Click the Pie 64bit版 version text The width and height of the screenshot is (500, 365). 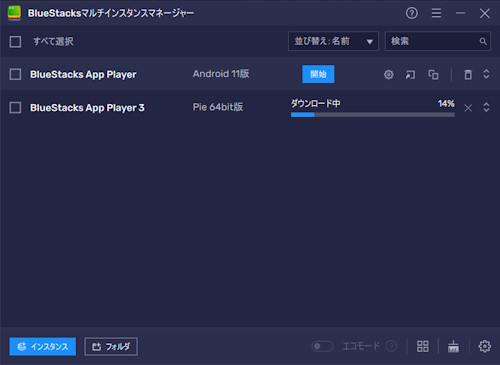tap(218, 107)
